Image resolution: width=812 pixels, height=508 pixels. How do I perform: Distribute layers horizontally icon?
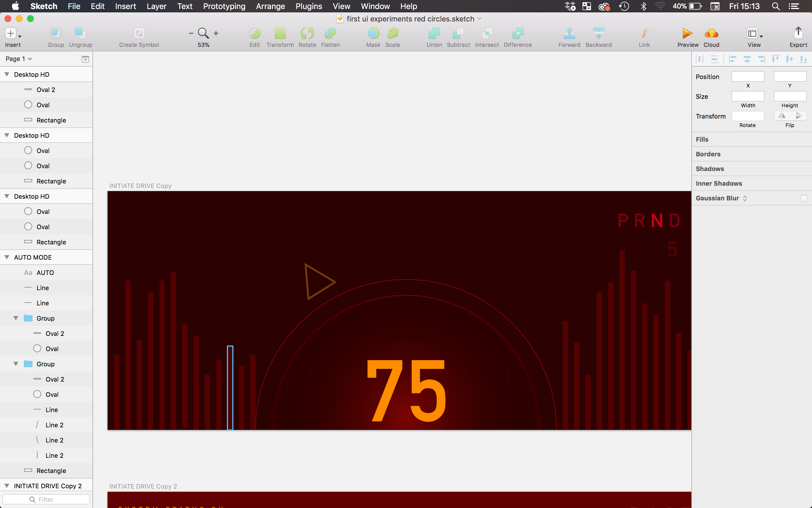(x=700, y=59)
